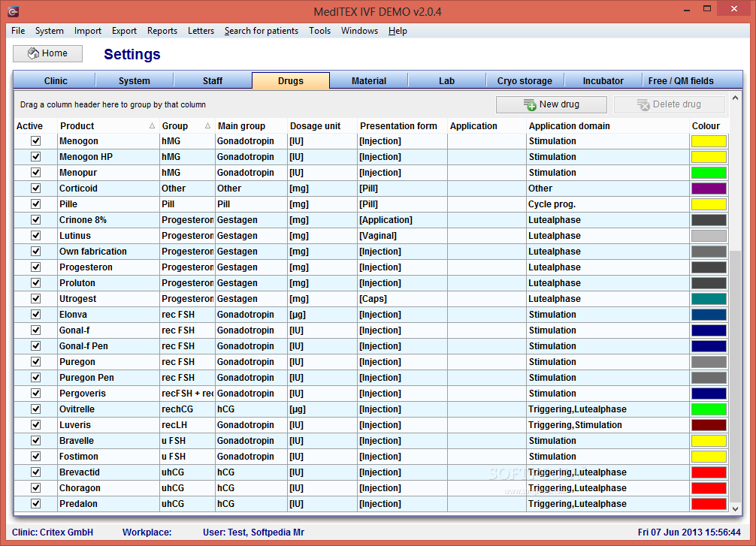Image resolution: width=756 pixels, height=546 pixels.
Task: Open the Help menu
Action: coord(398,31)
